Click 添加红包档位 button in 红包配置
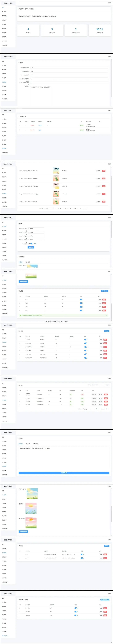 pos(105,291)
